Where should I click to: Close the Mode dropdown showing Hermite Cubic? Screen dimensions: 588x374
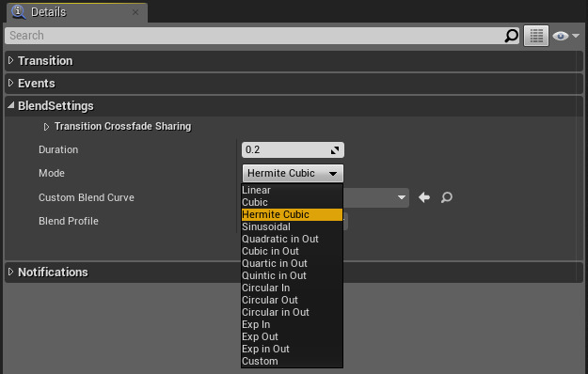click(x=293, y=173)
